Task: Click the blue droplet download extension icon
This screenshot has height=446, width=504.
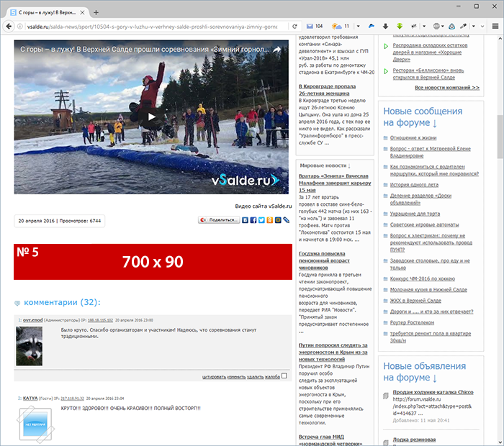Action: (x=451, y=27)
